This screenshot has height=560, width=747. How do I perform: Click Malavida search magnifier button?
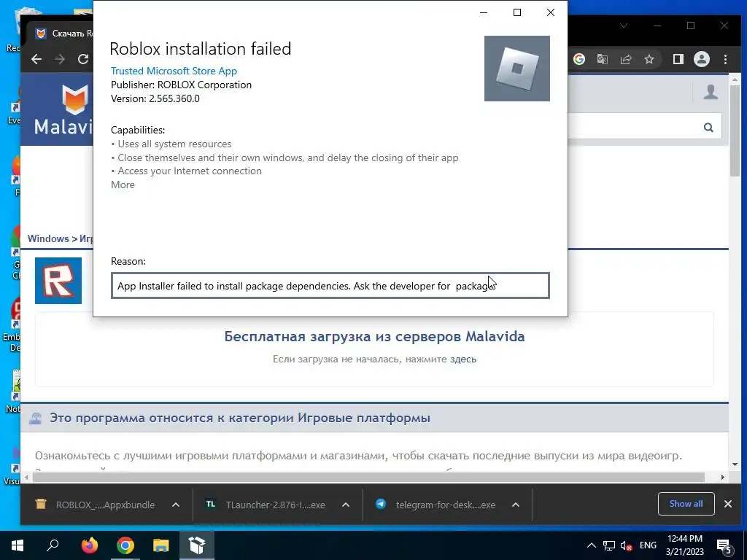(x=708, y=127)
